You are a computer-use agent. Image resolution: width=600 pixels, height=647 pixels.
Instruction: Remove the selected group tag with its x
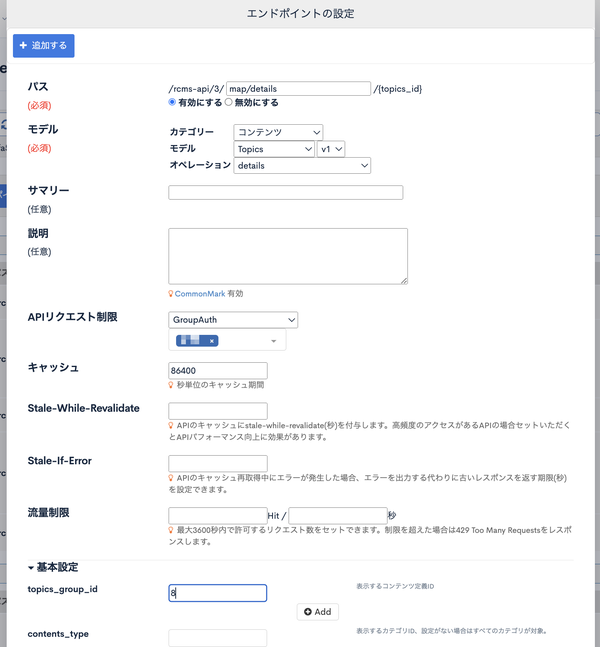point(212,341)
